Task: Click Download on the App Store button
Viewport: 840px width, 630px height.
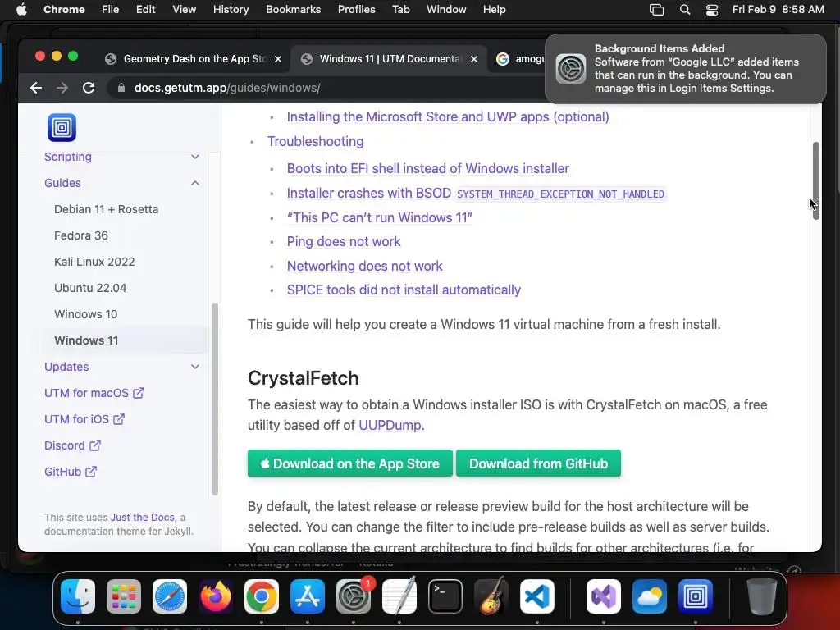Action: pyautogui.click(x=349, y=463)
